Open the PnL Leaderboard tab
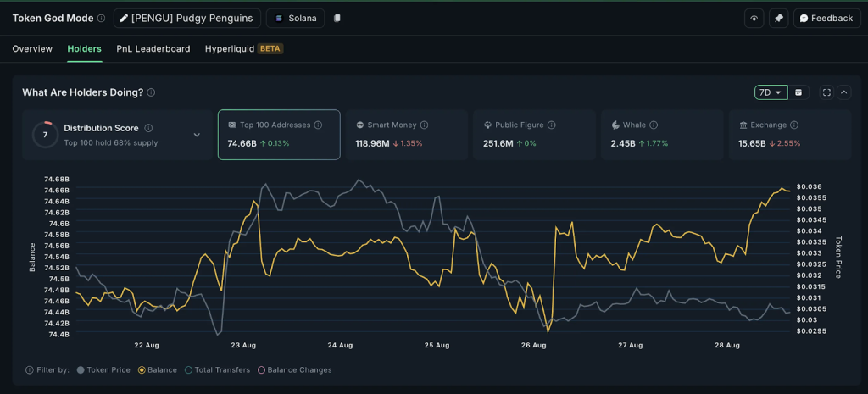The height and width of the screenshot is (394, 868). point(153,48)
